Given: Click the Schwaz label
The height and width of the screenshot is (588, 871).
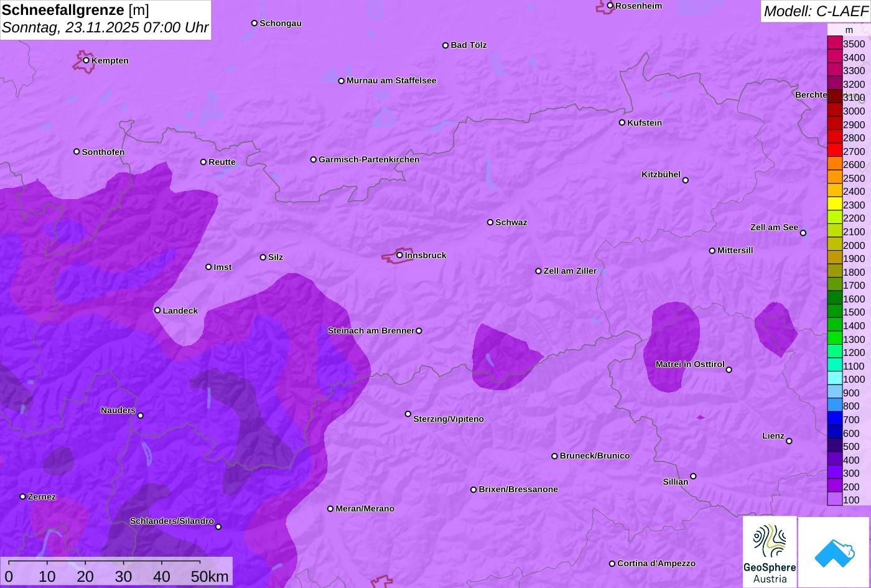Looking at the screenshot, I should click(511, 222).
